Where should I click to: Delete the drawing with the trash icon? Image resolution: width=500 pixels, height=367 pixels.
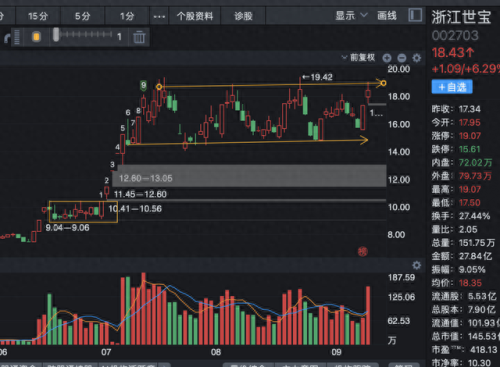(139, 37)
